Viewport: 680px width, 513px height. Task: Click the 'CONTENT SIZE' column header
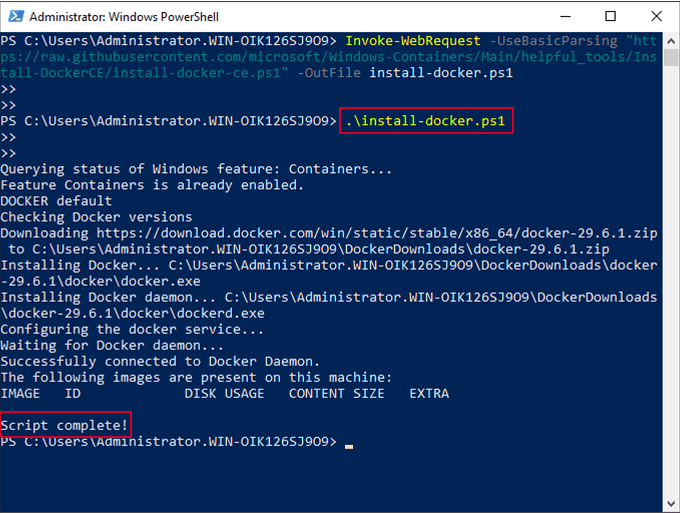coord(337,394)
